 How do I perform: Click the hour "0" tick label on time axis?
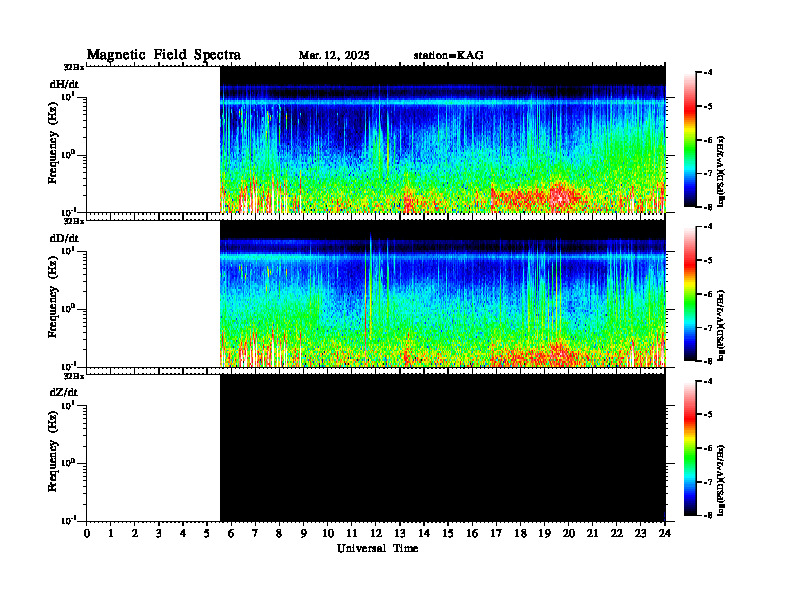point(87,534)
